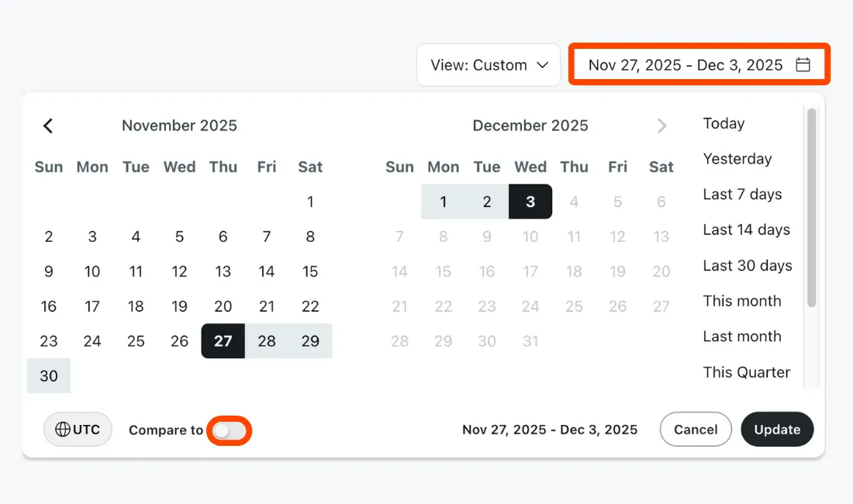Select the Last 30 days preset

pos(748,266)
